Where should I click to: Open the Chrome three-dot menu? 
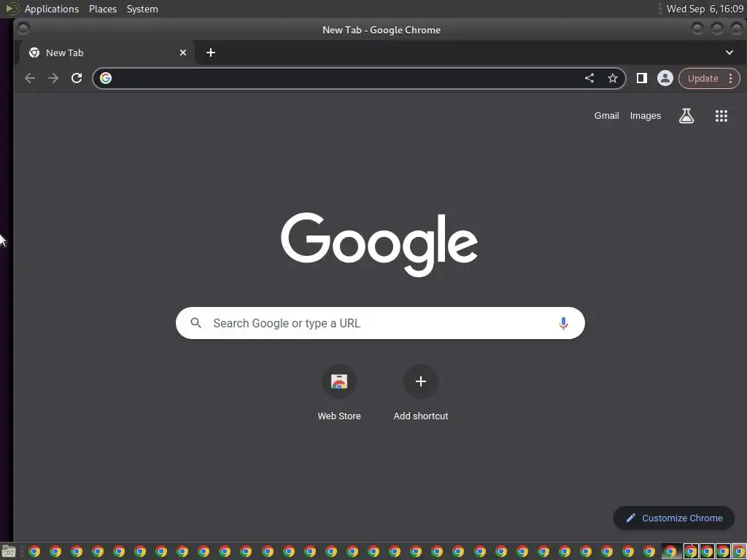[x=730, y=79]
